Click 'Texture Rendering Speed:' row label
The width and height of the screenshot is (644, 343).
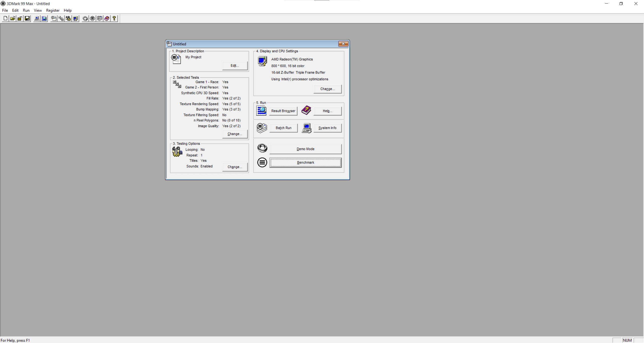[x=199, y=104]
